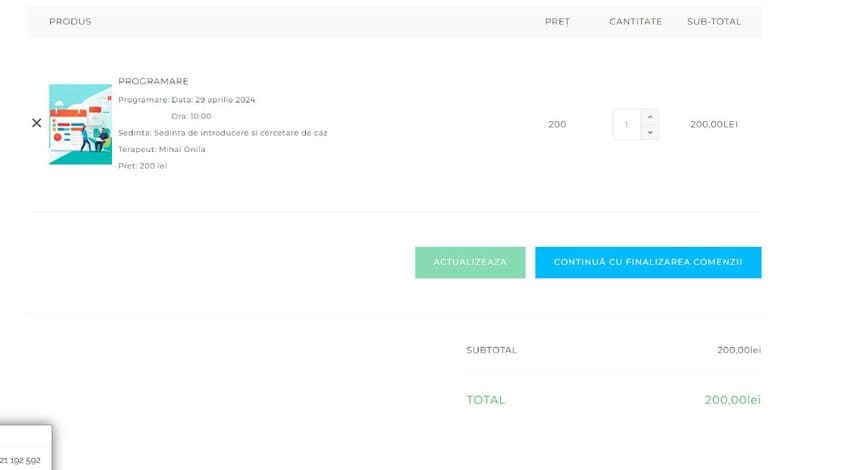Decrease quantity with the down arrow

649,132
